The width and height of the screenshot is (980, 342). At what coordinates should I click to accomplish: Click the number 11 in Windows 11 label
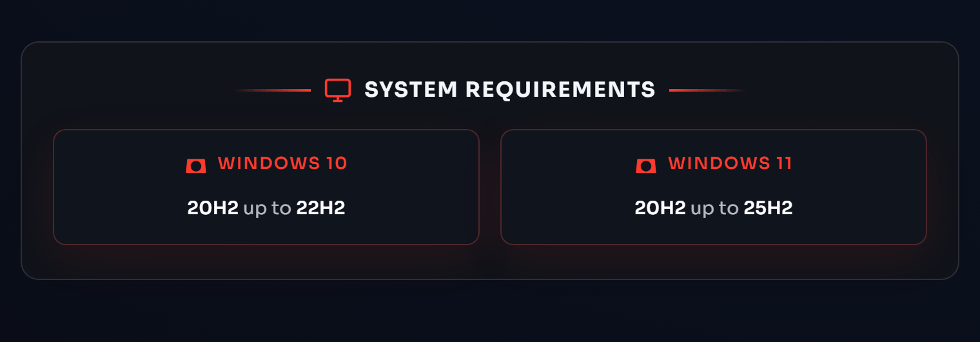click(783, 163)
